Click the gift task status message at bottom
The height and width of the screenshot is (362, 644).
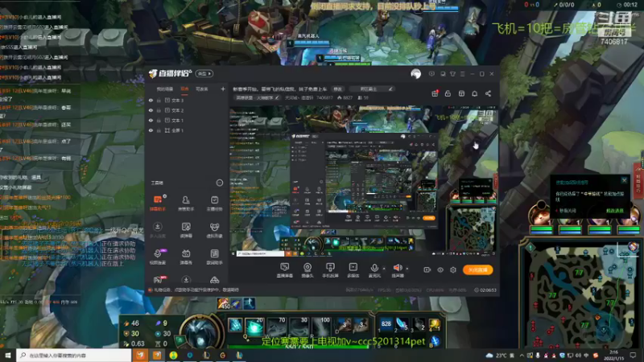pyautogui.click(x=193, y=290)
